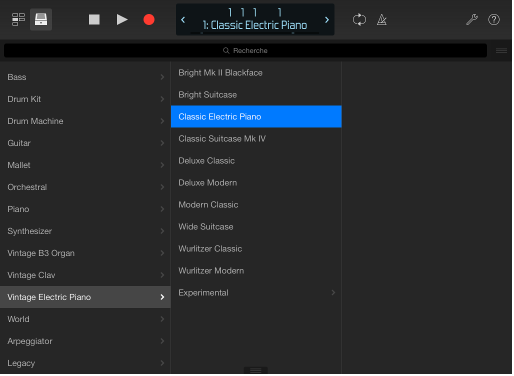Choose the Bright Mk II Blackface patch
The height and width of the screenshot is (376, 514).
256,73
